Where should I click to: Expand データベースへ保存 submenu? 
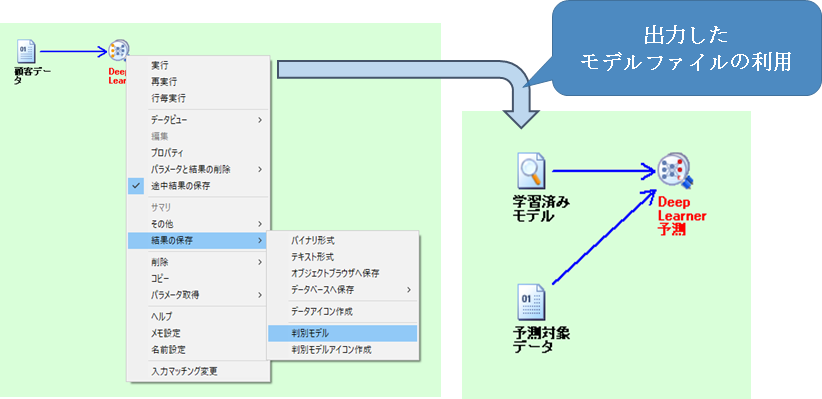(x=343, y=289)
